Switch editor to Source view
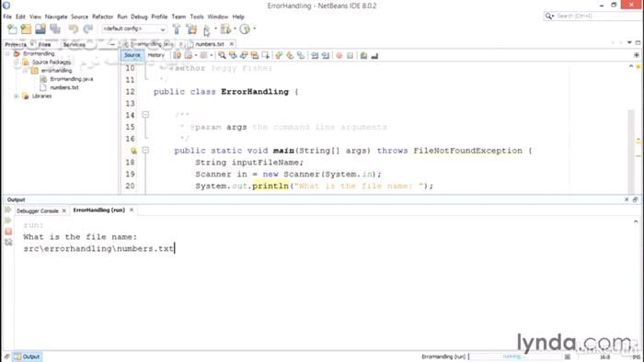 coord(132,55)
